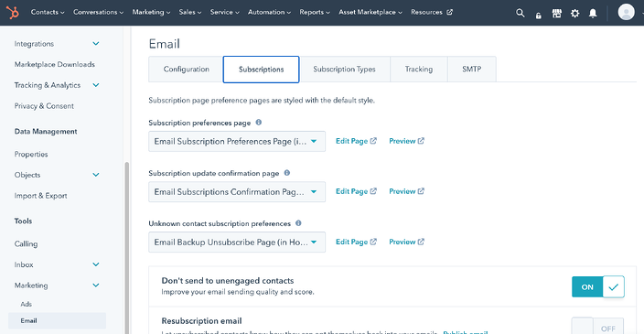This screenshot has height=334, width=644.
Task: Open the Service menu
Action: point(225,12)
